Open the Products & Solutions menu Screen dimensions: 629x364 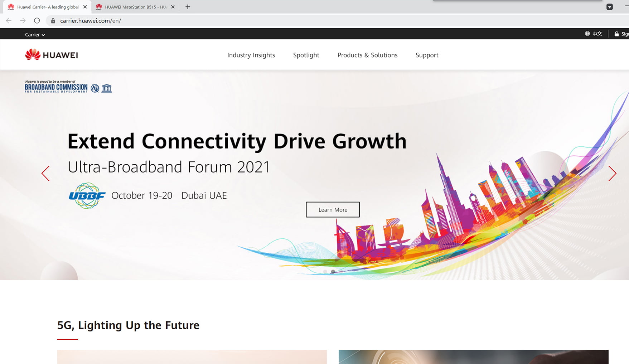(x=367, y=55)
